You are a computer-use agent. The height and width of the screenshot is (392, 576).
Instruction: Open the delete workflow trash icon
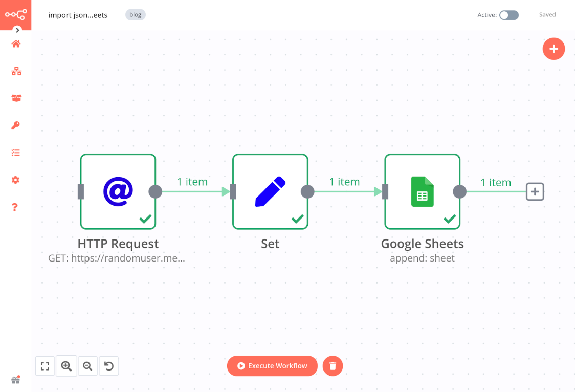(333, 366)
